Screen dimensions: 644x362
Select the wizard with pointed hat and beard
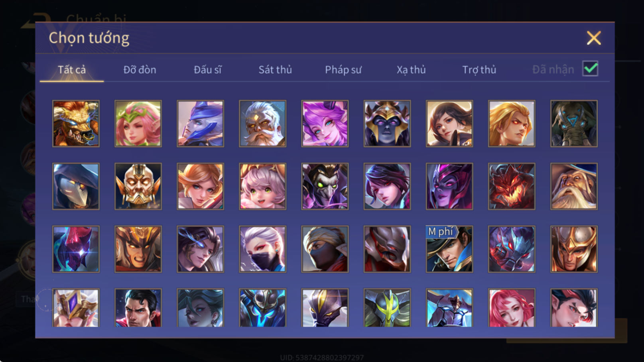click(x=574, y=186)
